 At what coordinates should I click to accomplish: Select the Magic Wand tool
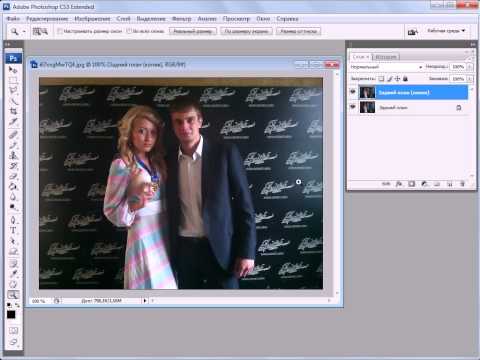13,101
